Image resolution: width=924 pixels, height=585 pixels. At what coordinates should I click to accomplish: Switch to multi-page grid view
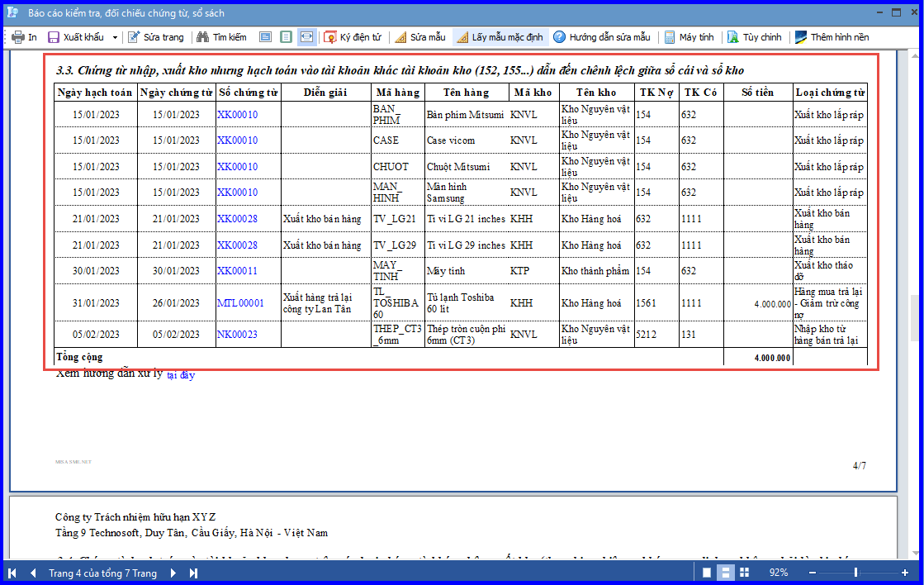(x=744, y=573)
